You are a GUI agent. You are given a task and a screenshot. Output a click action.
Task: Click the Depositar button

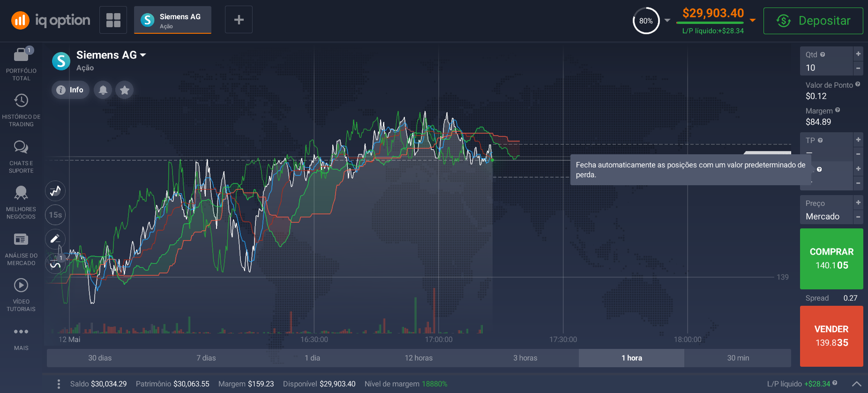tap(813, 21)
